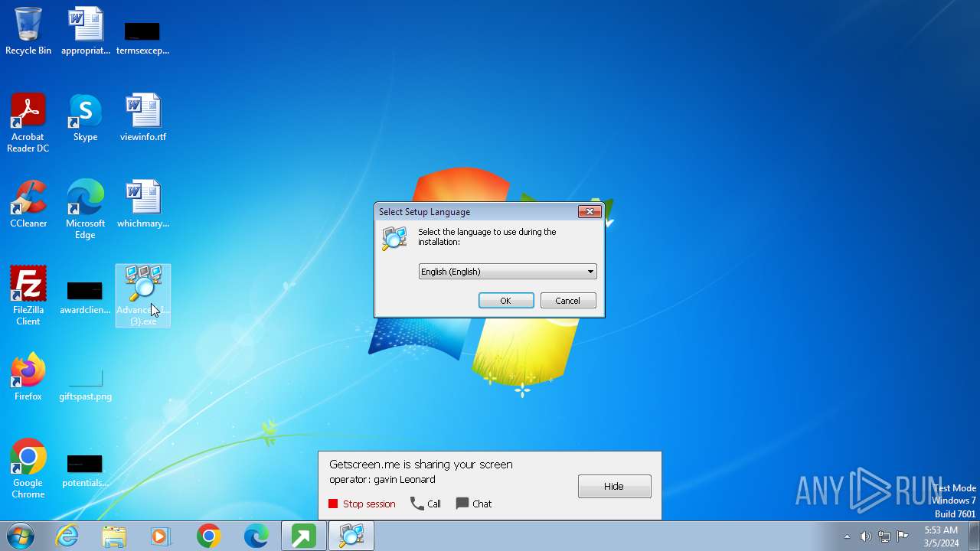
Task: Click Show desktop button at taskbar end
Action: [974, 536]
